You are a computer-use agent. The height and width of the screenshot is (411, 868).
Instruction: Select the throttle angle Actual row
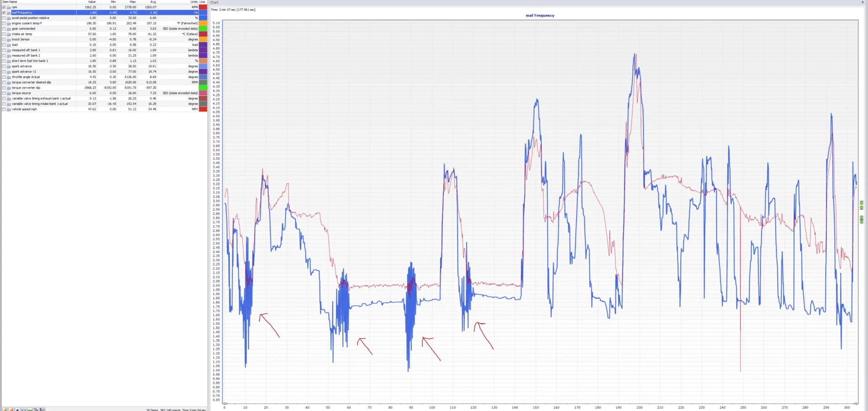[x=104, y=77]
